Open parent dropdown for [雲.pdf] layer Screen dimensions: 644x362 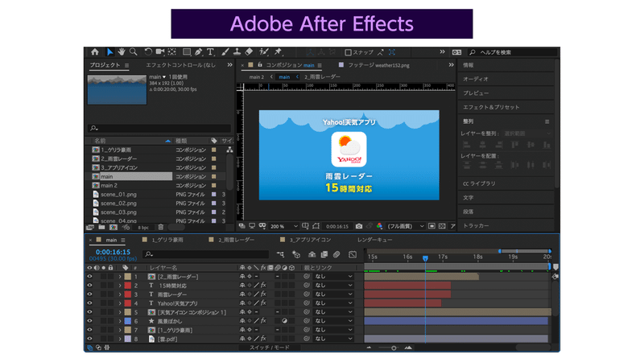pyautogui.click(x=333, y=339)
